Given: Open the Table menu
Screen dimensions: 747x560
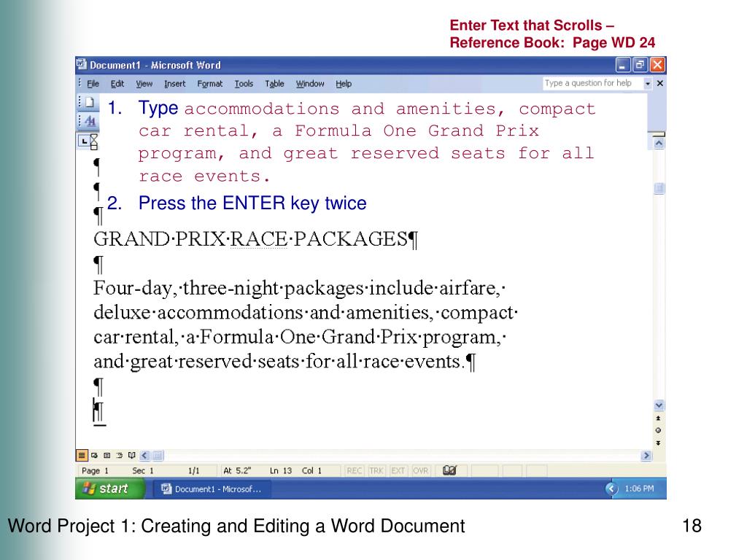Looking at the screenshot, I should (274, 84).
